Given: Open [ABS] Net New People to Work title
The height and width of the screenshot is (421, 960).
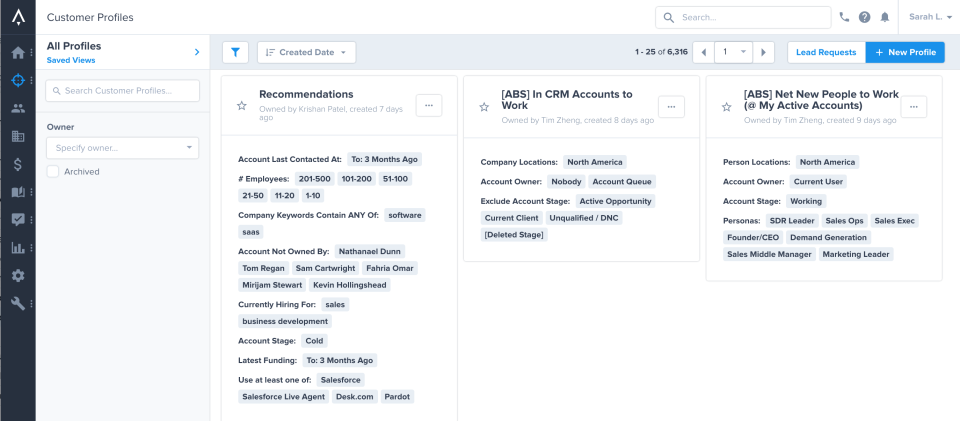Looking at the screenshot, I should tap(821, 100).
